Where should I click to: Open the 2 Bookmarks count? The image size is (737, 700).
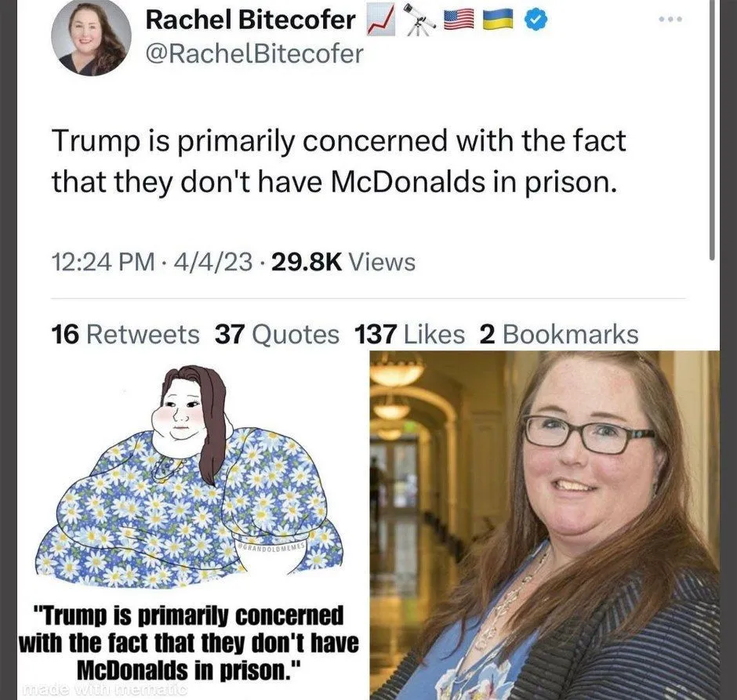pyautogui.click(x=559, y=335)
